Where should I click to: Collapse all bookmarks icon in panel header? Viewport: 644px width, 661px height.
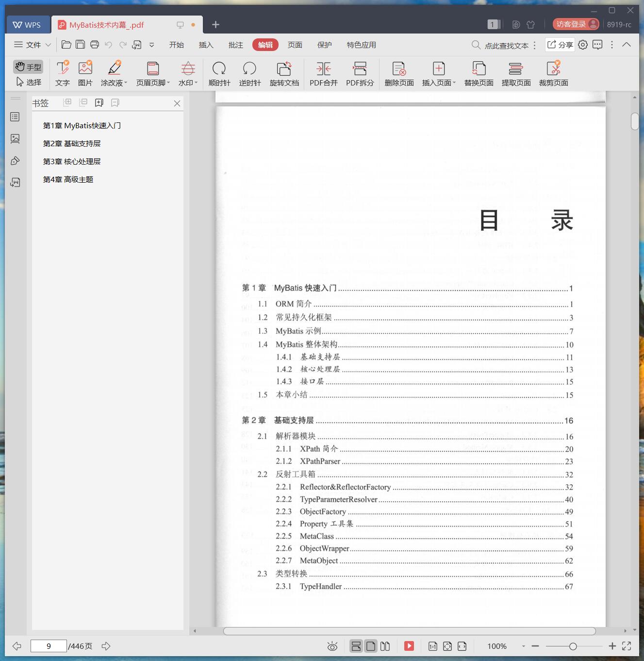click(83, 102)
